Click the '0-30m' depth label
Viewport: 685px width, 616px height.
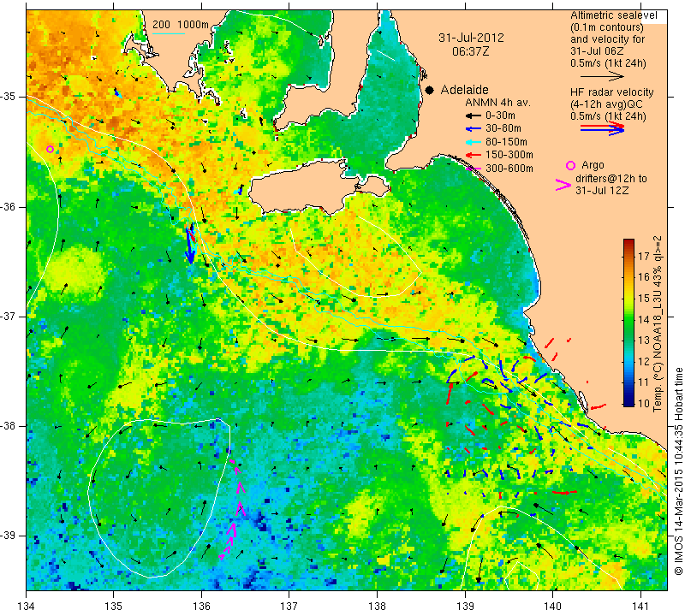click(500, 115)
